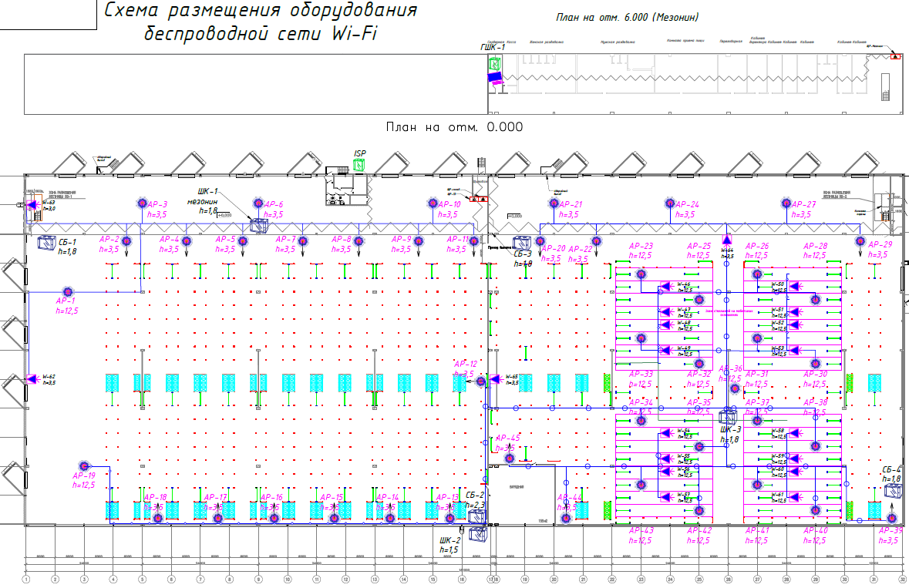Select the AP-39 access point in corner
Viewport: 909px width, 588px height.
[x=891, y=519]
